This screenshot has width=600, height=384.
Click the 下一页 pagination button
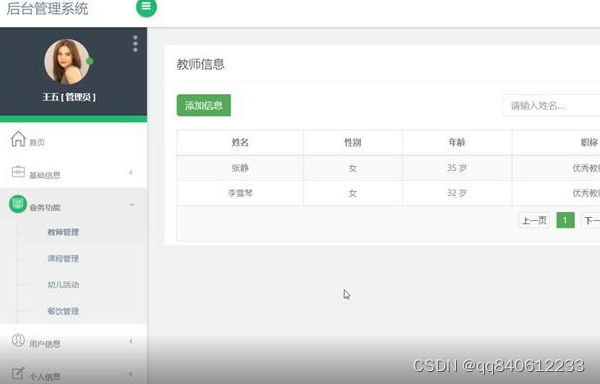590,220
